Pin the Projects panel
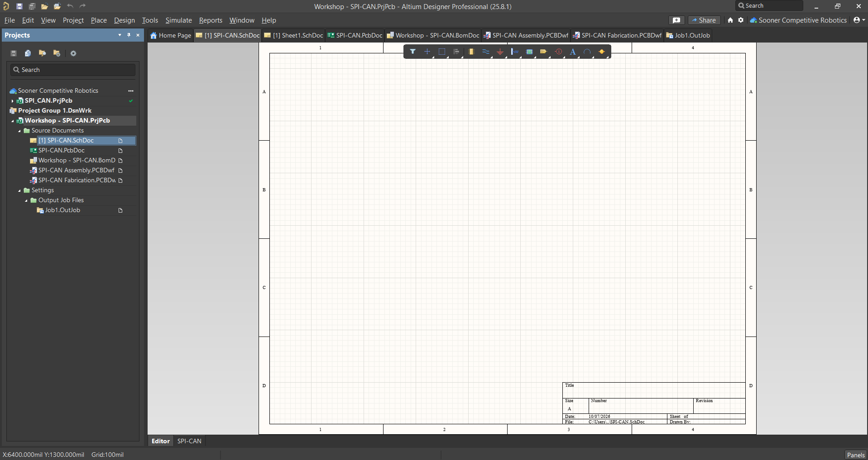The height and width of the screenshot is (460, 868). click(x=129, y=35)
